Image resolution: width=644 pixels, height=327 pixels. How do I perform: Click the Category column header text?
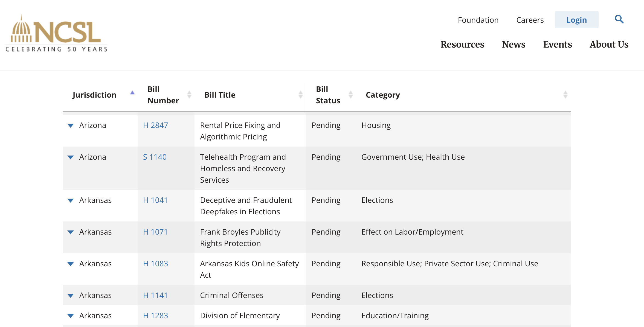(383, 95)
